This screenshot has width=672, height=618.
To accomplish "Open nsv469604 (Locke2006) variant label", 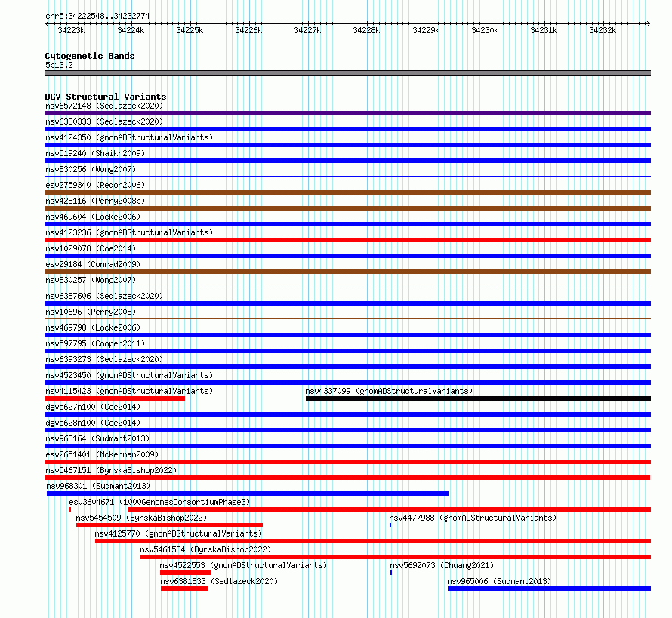I will point(93,217).
